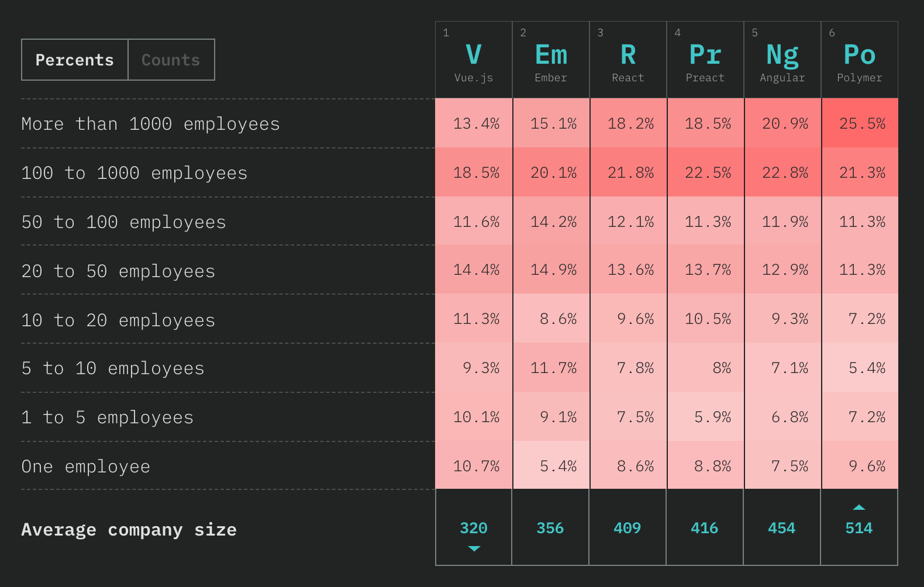The width and height of the screenshot is (924, 587).
Task: Click the Preact 8% cell
Action: coord(705,368)
